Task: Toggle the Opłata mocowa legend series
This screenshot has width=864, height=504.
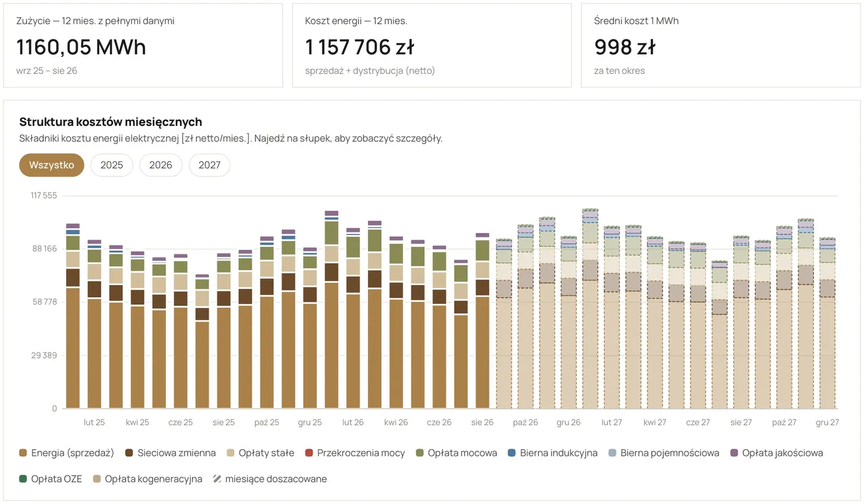Action: pos(457,453)
